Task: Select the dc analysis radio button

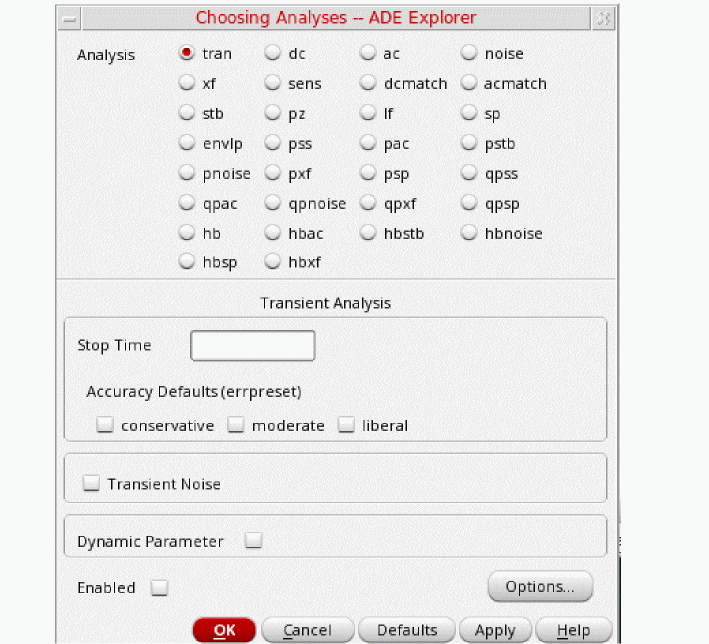Action: point(273,53)
